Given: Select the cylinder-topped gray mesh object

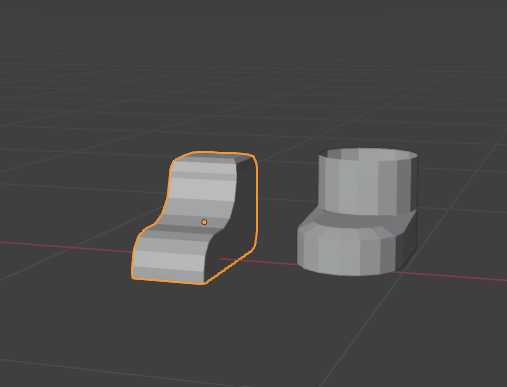Looking at the screenshot, I should coord(357,212).
